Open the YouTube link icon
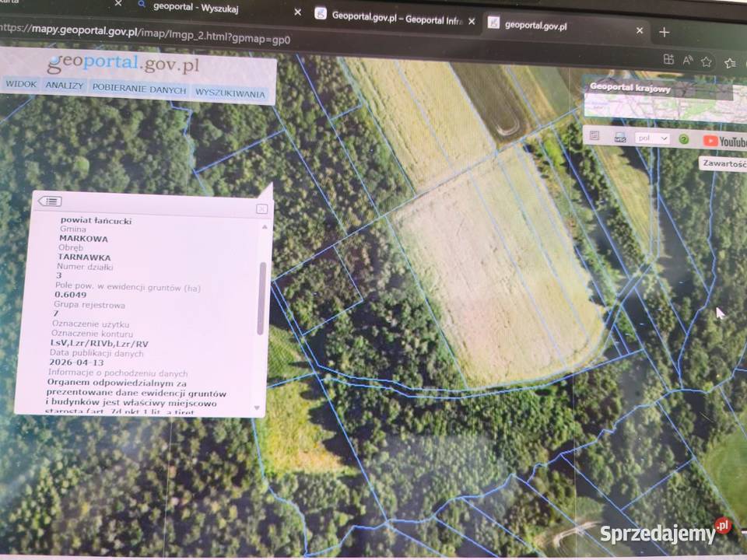 (x=724, y=142)
